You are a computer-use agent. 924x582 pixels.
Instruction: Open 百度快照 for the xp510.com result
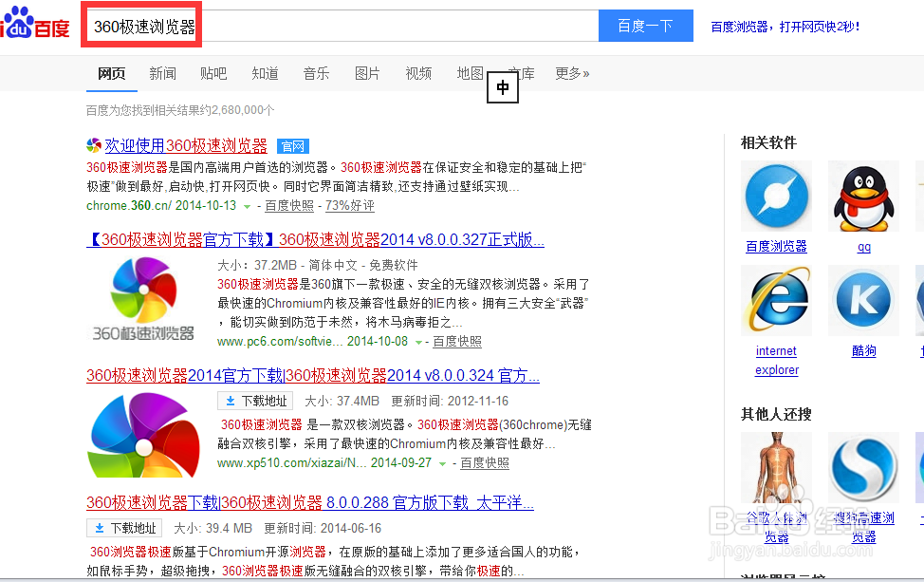[x=485, y=463]
